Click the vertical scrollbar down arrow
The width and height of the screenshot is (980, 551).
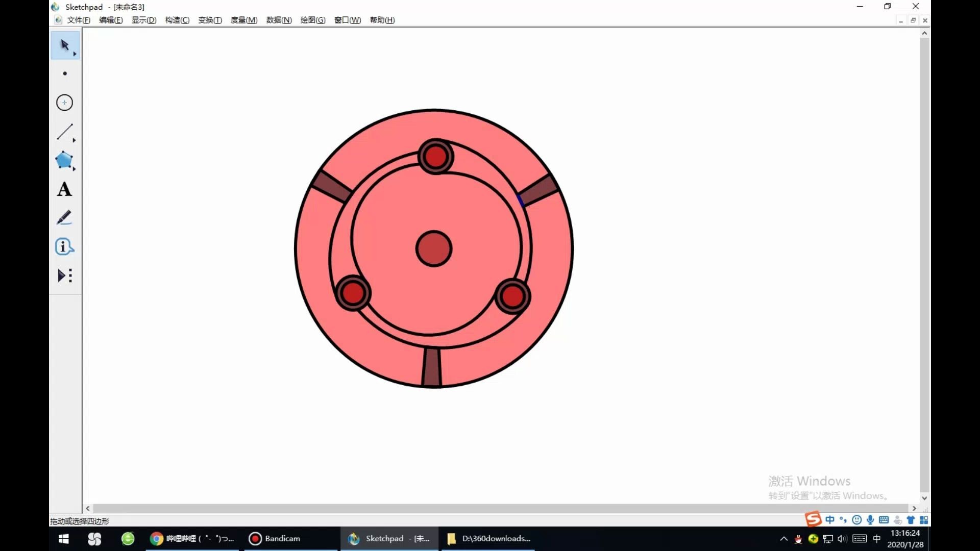(x=924, y=498)
